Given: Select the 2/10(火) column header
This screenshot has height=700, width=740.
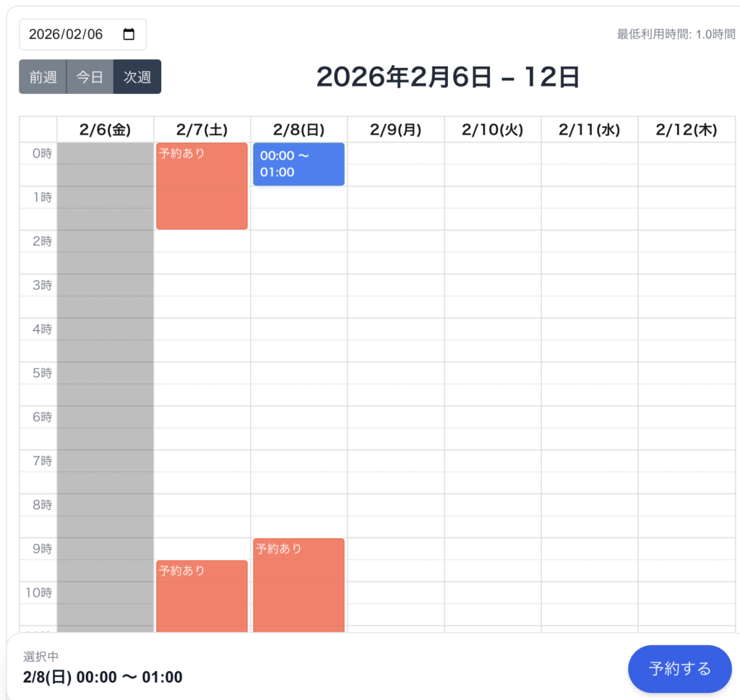Looking at the screenshot, I should coord(492,130).
